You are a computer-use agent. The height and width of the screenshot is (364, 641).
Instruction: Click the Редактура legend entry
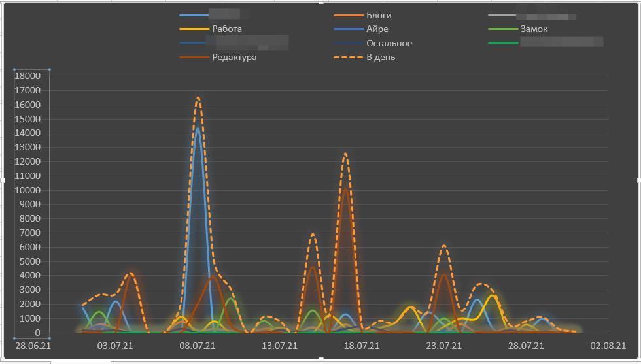pos(234,57)
